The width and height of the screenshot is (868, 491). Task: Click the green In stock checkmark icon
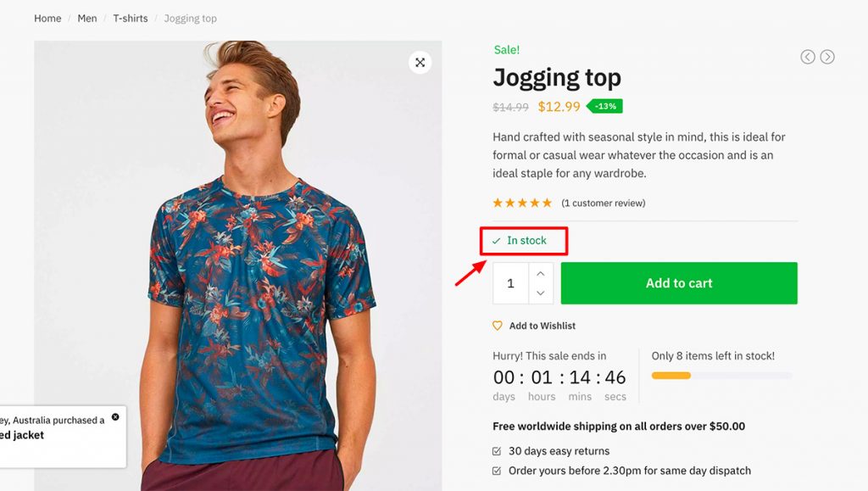pyautogui.click(x=498, y=241)
